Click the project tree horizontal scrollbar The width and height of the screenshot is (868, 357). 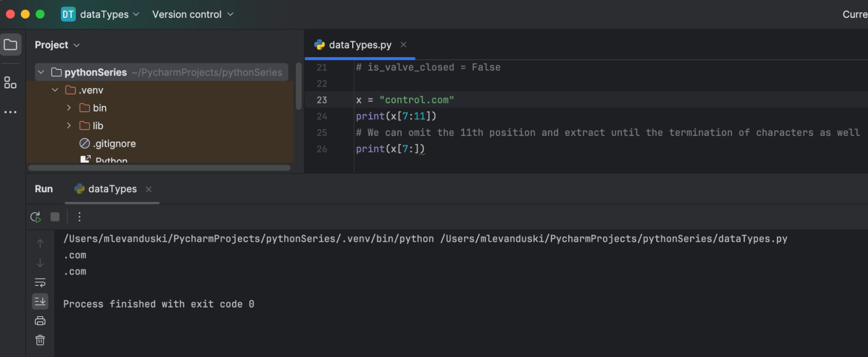(159, 167)
